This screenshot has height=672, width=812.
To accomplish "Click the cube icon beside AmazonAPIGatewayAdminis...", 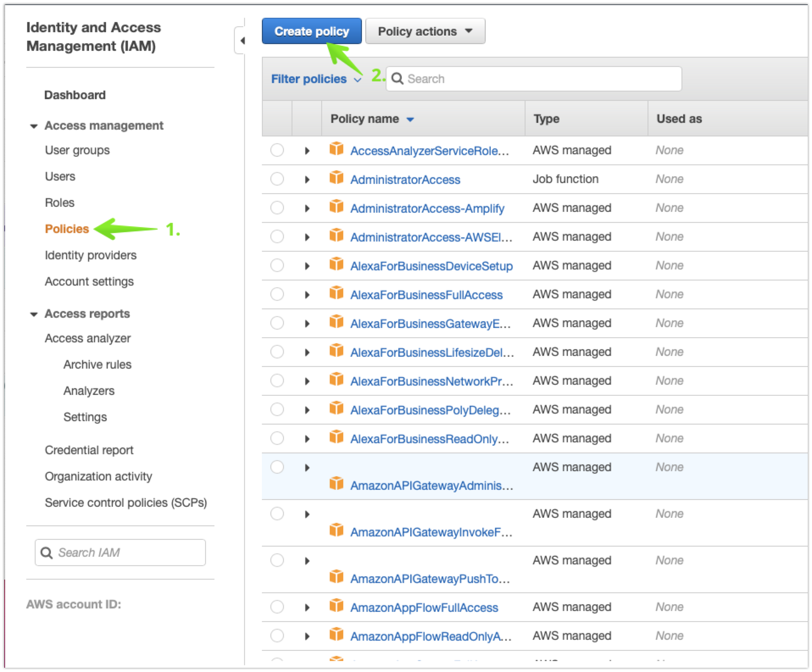I will click(x=336, y=484).
